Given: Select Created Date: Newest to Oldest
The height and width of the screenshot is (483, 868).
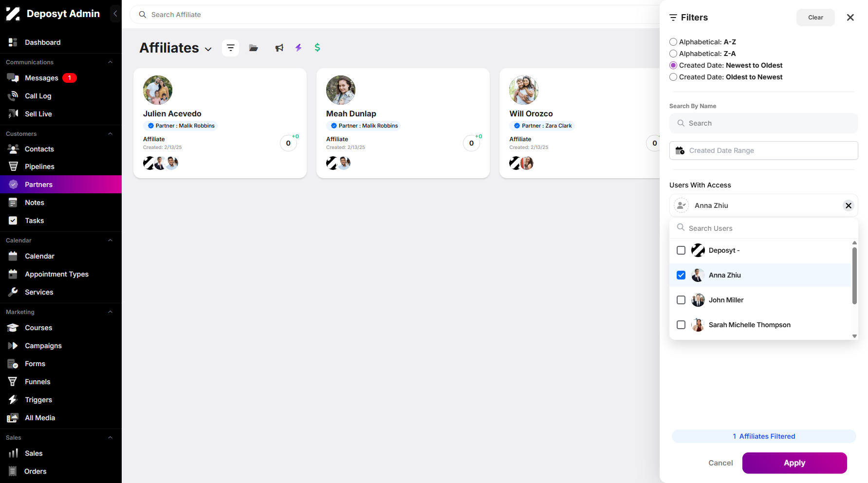Looking at the screenshot, I should [x=673, y=65].
